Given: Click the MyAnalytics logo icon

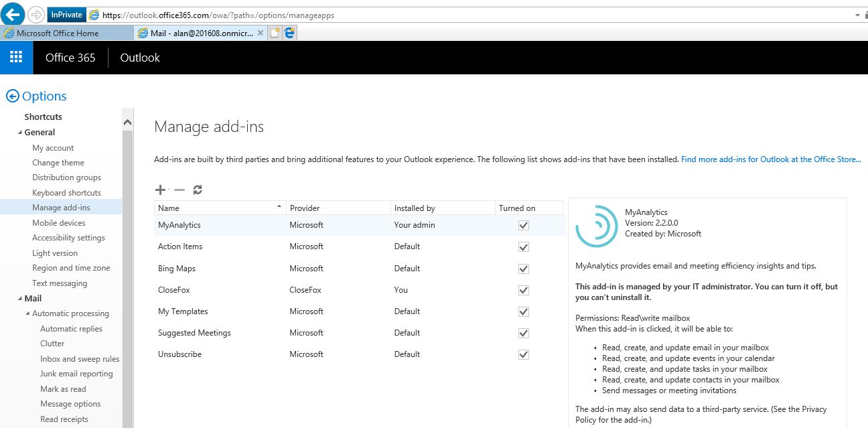Looking at the screenshot, I should click(x=596, y=226).
